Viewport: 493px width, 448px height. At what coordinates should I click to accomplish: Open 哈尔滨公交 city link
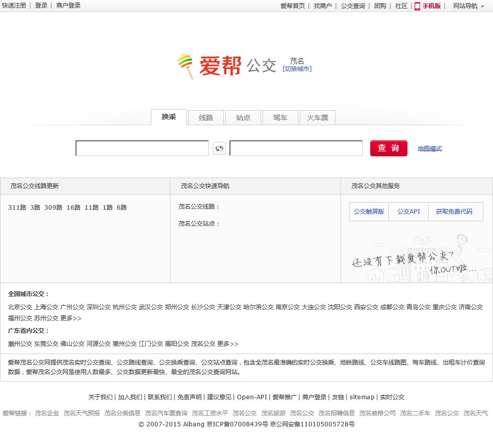coord(259,307)
